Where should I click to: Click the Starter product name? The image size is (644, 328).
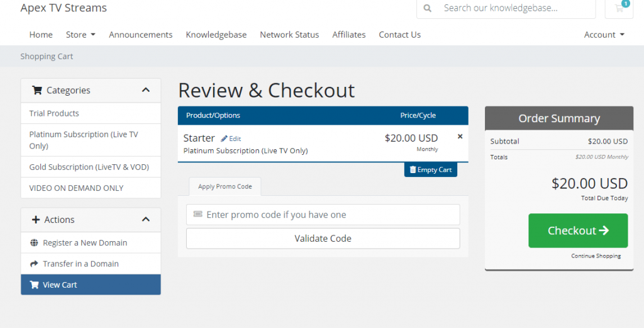(x=199, y=138)
